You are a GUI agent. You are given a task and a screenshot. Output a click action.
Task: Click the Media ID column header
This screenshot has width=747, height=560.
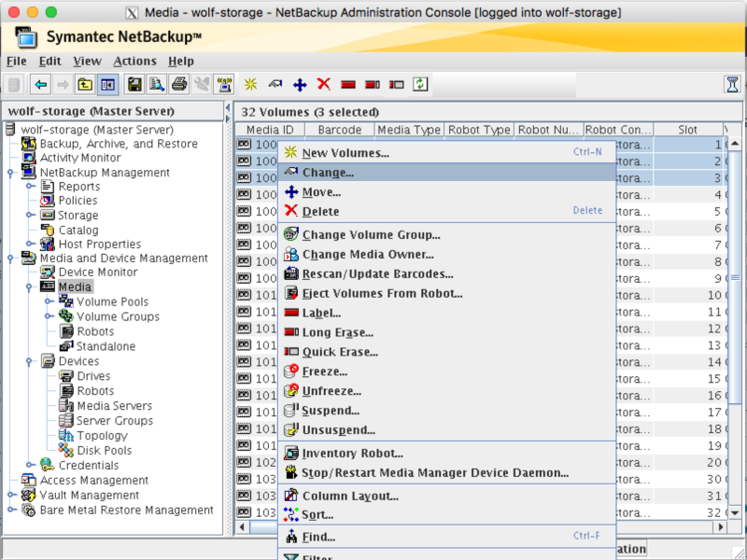coord(270,130)
